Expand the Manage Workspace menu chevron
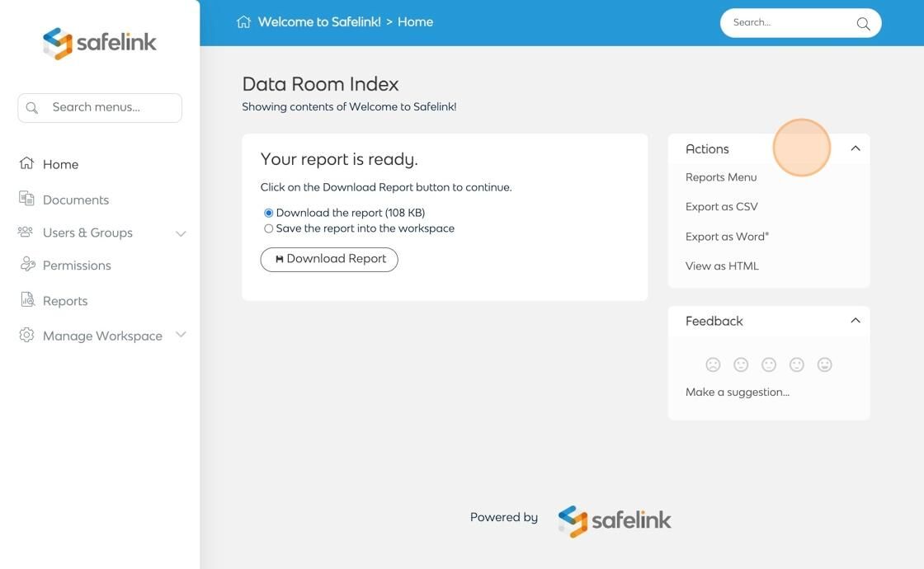The width and height of the screenshot is (924, 569). click(x=181, y=334)
